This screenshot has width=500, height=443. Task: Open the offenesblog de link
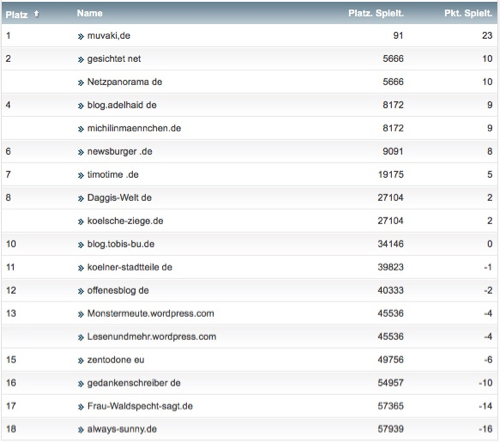pyautogui.click(x=118, y=290)
